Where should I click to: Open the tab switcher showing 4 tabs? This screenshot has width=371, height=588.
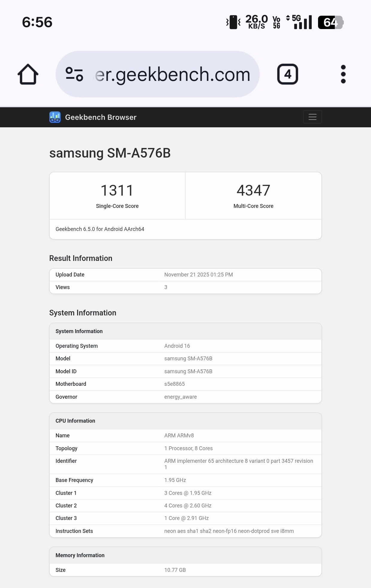pyautogui.click(x=288, y=74)
